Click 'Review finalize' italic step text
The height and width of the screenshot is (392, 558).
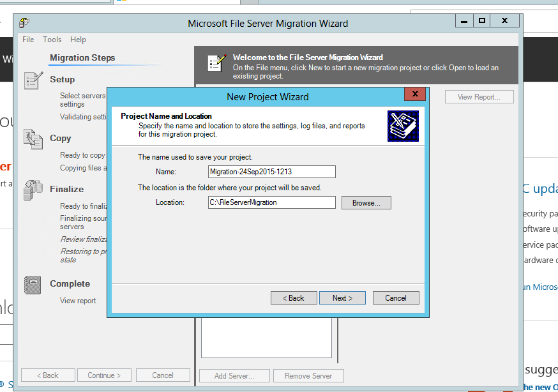tap(83, 239)
